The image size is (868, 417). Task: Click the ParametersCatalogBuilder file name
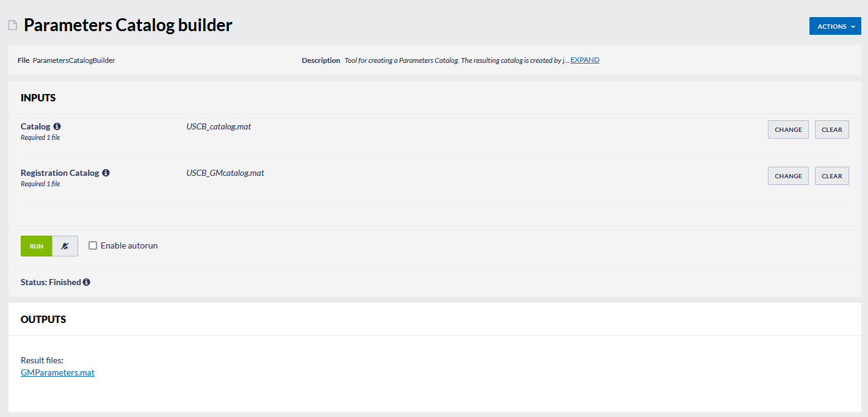(x=74, y=60)
